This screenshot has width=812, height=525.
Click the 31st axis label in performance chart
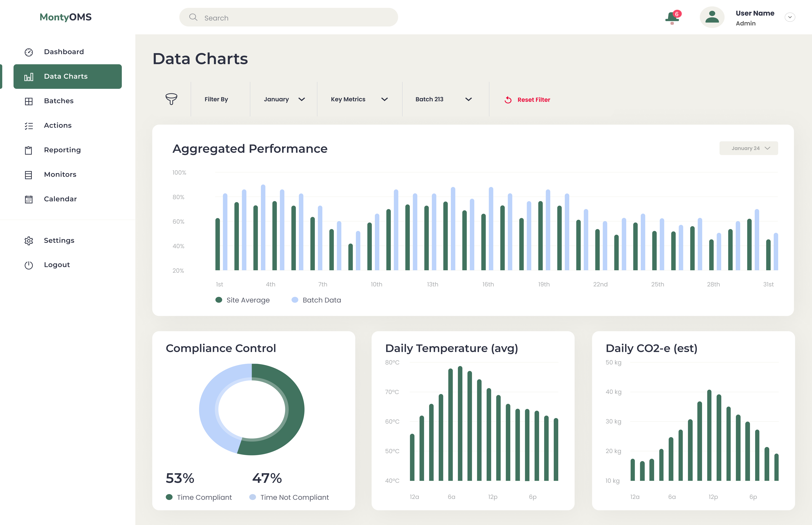coord(768,284)
